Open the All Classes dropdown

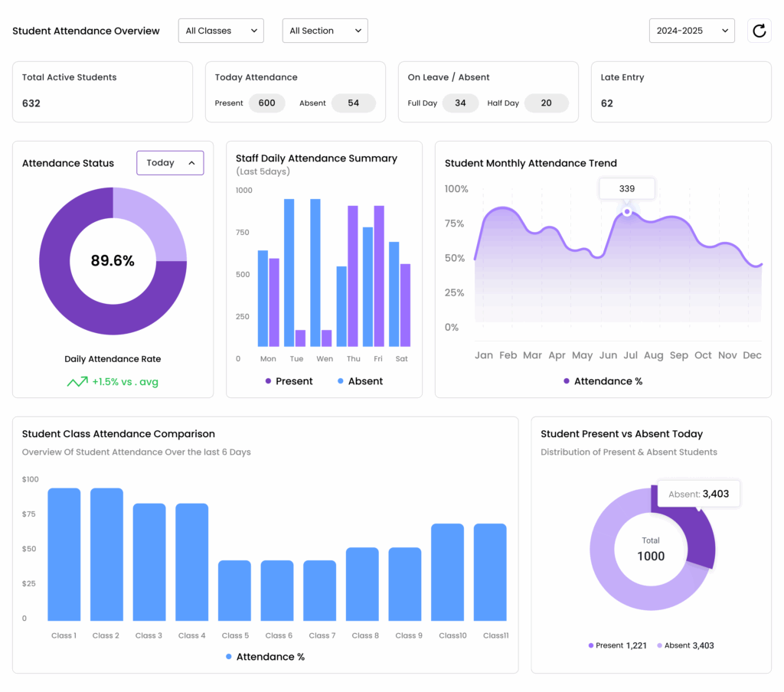221,31
